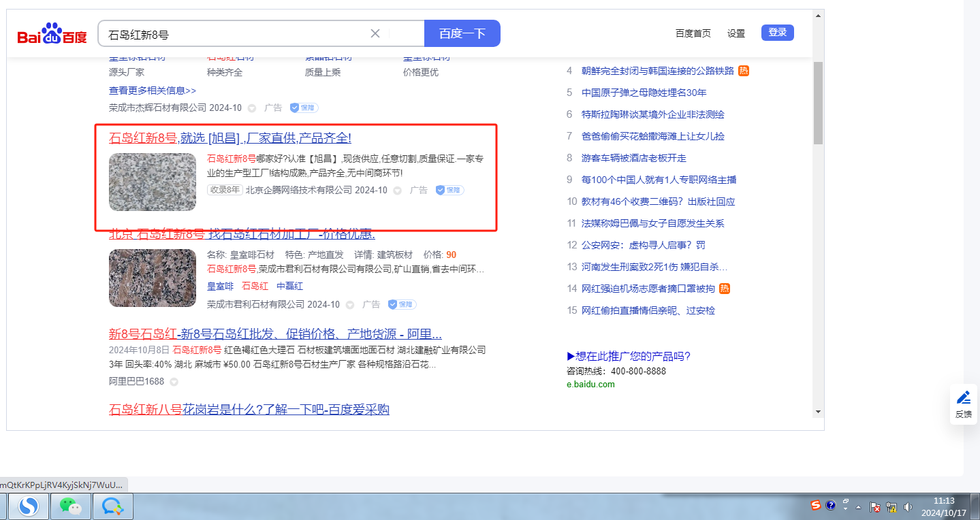Clear the search box with X icon

(375, 33)
